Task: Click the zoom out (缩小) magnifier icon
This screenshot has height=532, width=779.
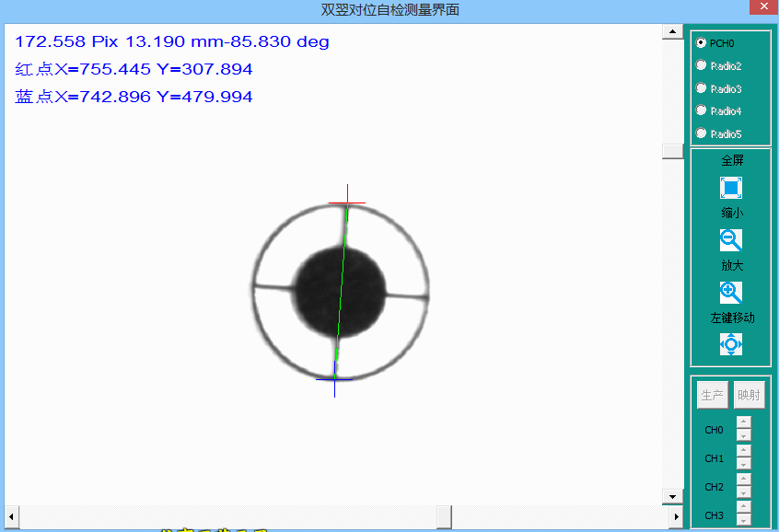Action: (x=731, y=240)
